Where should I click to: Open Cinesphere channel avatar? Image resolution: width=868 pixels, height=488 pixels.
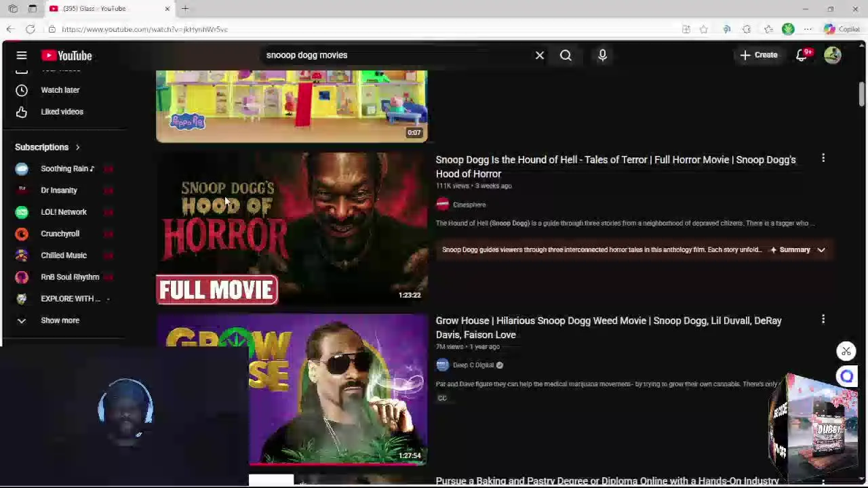(442, 204)
